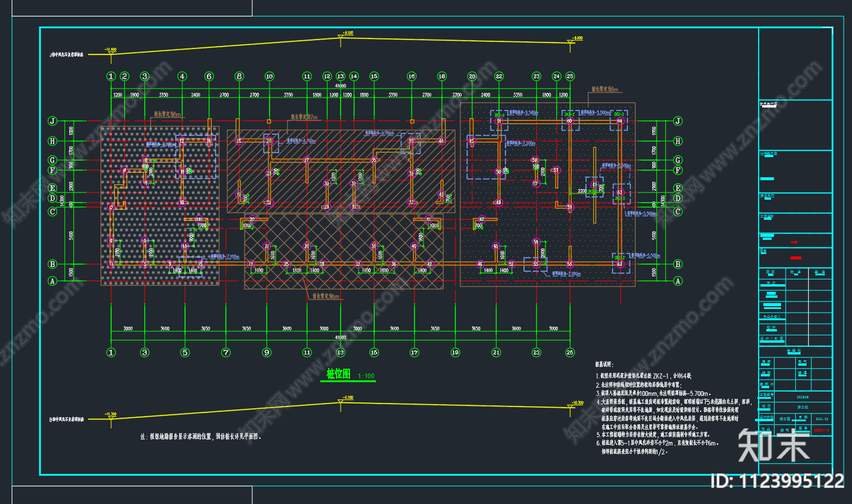Image resolution: width=852 pixels, height=504 pixels.
Task: Select green axis bubble 7 in the bottom grid row
Action: [225, 352]
